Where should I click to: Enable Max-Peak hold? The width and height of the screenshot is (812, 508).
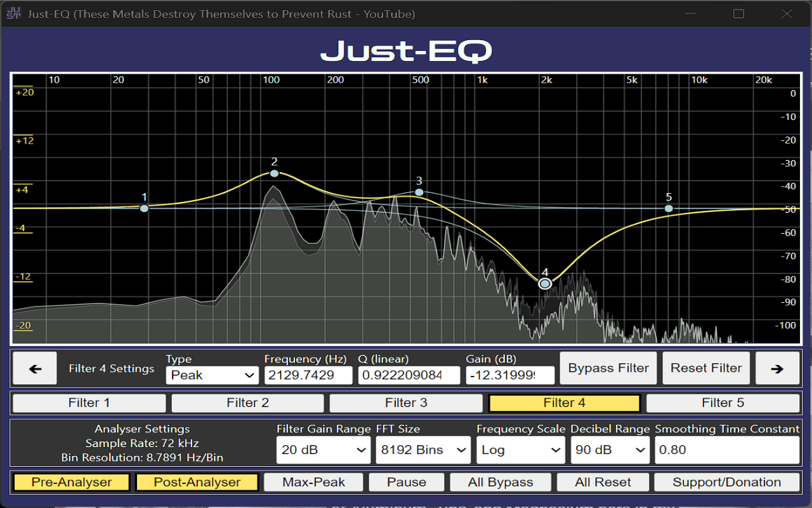pos(313,482)
